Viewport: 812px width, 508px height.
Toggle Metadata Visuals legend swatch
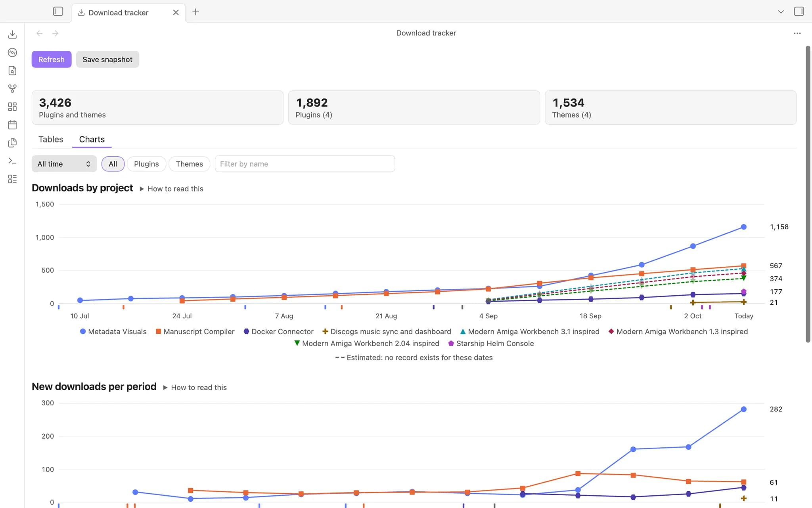pyautogui.click(x=83, y=331)
